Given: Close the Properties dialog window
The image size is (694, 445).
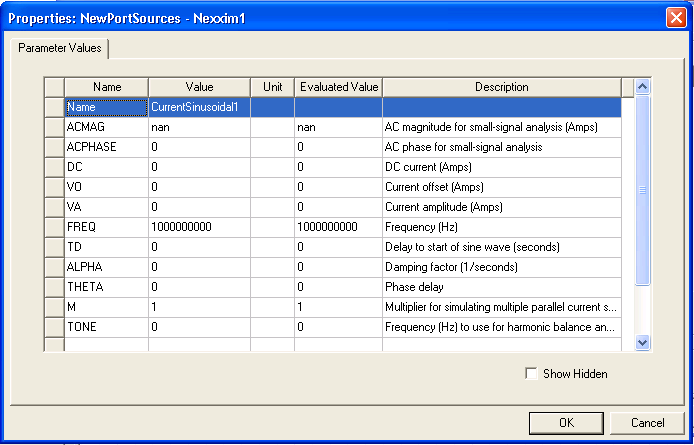Looking at the screenshot, I should coord(675,17).
